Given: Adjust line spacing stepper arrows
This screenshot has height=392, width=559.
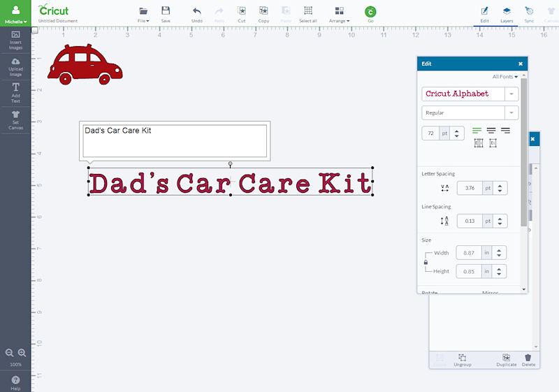Looking at the screenshot, I should click(500, 221).
